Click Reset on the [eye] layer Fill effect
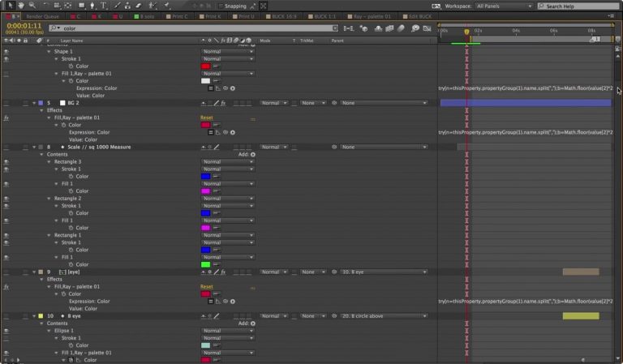 [x=207, y=286]
